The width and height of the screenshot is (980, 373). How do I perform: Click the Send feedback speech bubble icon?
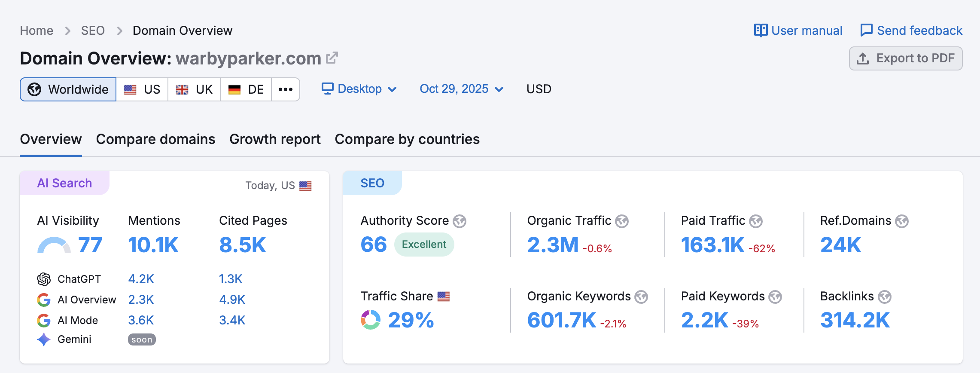coord(866,31)
